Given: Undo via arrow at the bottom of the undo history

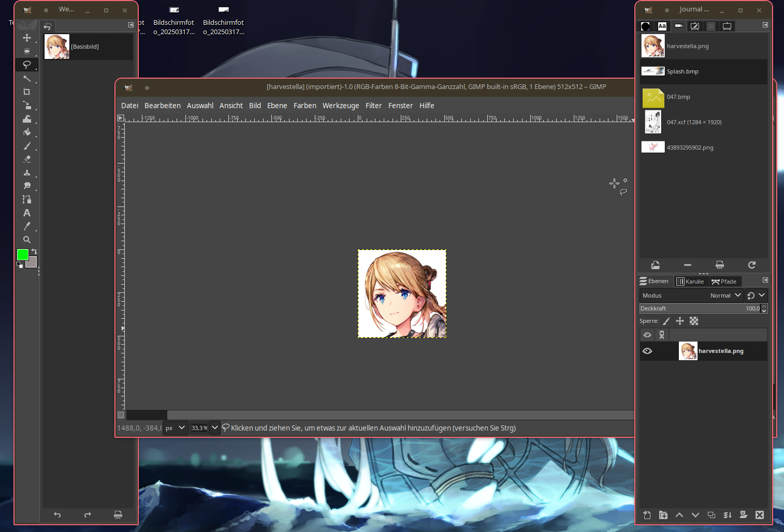Looking at the screenshot, I should point(57,515).
